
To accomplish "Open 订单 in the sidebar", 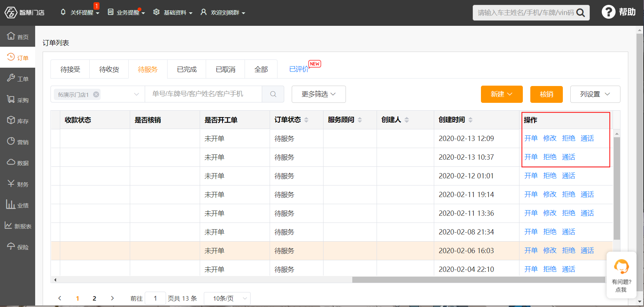I will (x=18, y=57).
